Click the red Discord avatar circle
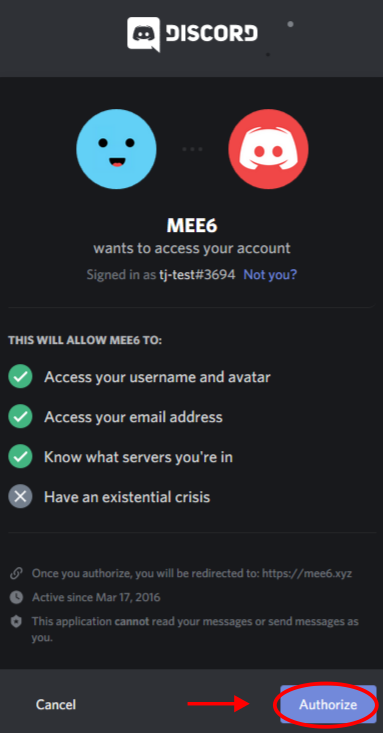383x733 pixels. (x=268, y=149)
